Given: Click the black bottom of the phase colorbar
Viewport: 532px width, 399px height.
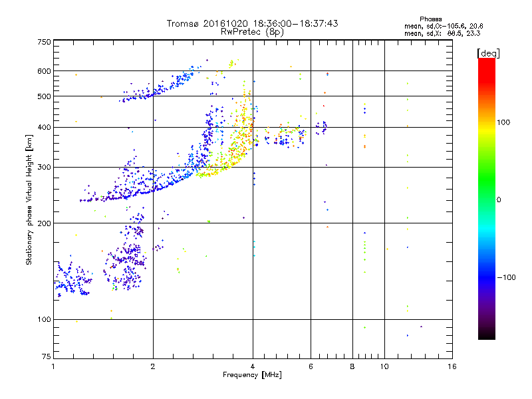Looking at the screenshot, I should [487, 336].
